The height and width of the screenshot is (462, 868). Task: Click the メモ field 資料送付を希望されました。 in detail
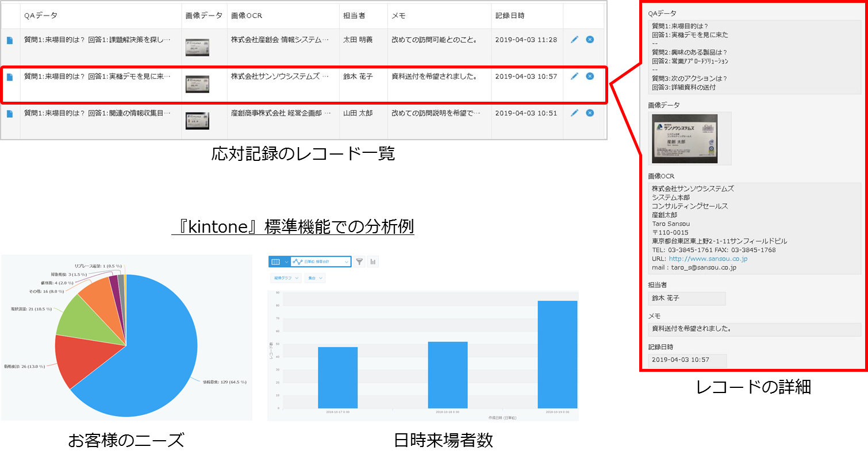pyautogui.click(x=755, y=329)
